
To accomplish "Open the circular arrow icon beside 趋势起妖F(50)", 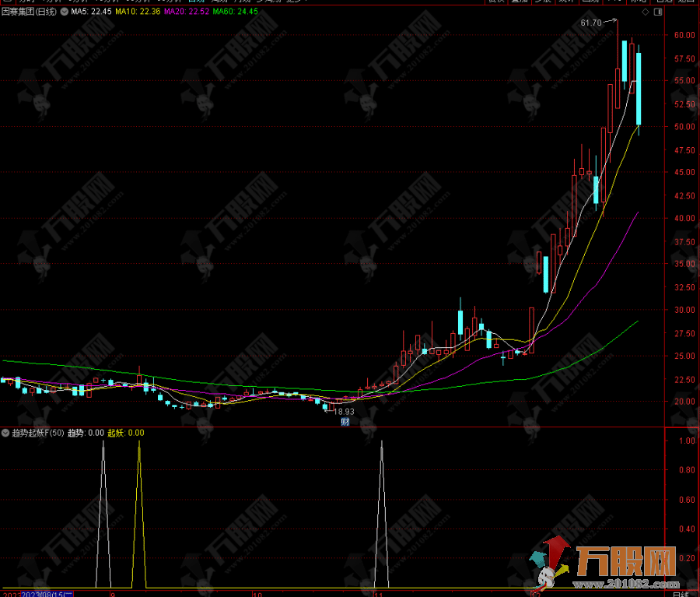I will (x=6, y=433).
